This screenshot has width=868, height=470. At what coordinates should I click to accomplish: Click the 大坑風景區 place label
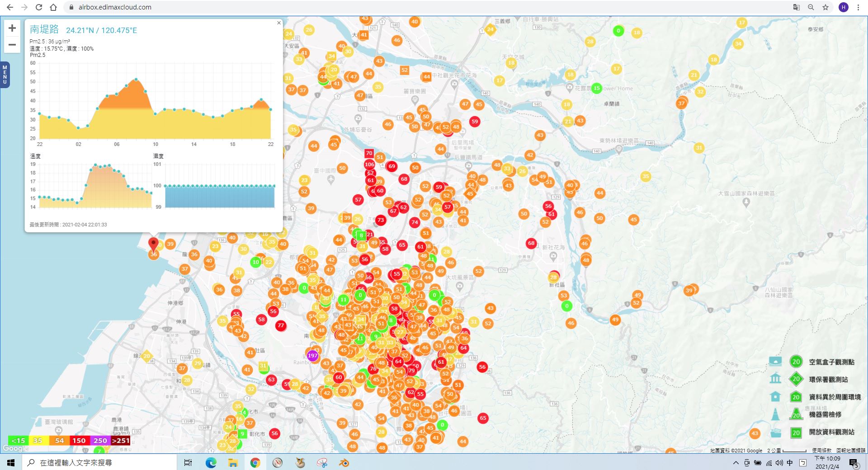(x=460, y=277)
